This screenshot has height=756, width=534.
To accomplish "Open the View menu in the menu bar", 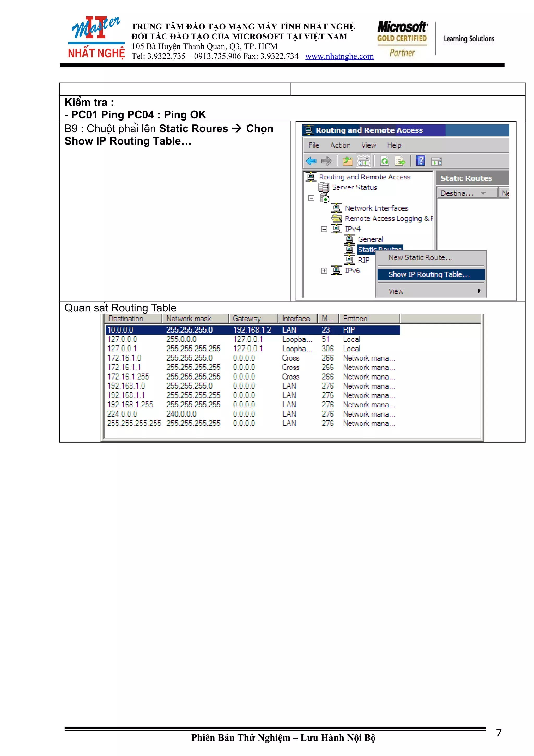I will click(369, 145).
